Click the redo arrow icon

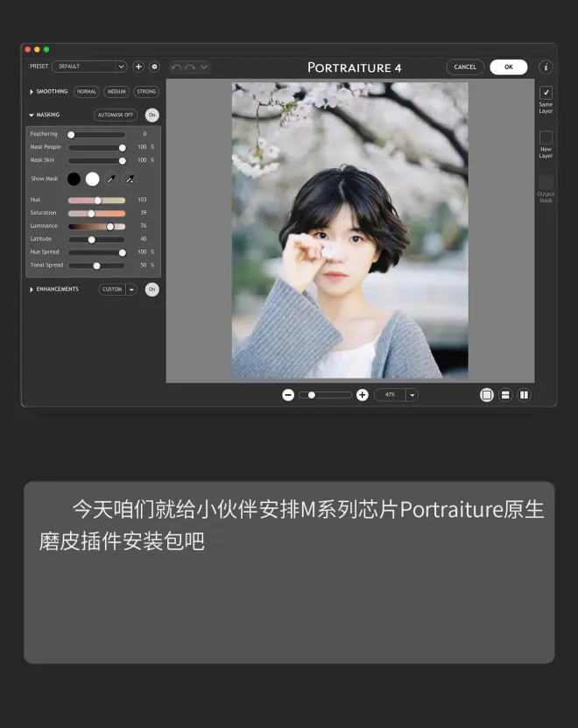(x=190, y=67)
